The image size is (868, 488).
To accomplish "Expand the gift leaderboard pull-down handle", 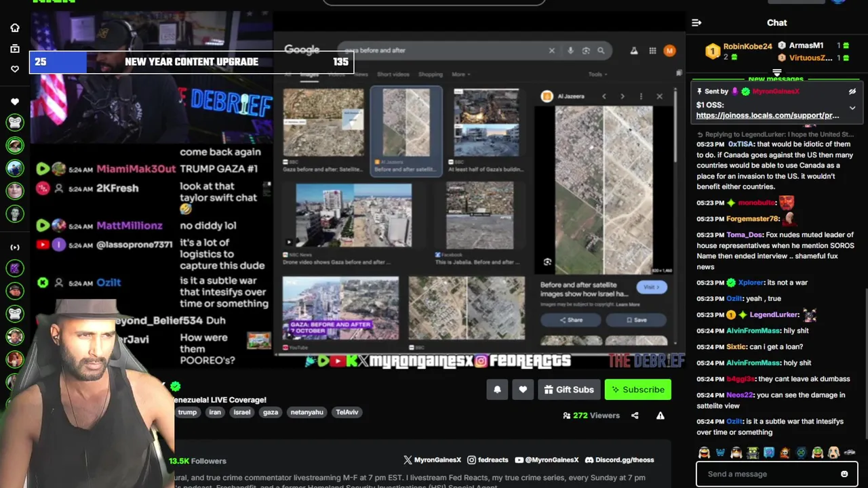I will point(777,72).
